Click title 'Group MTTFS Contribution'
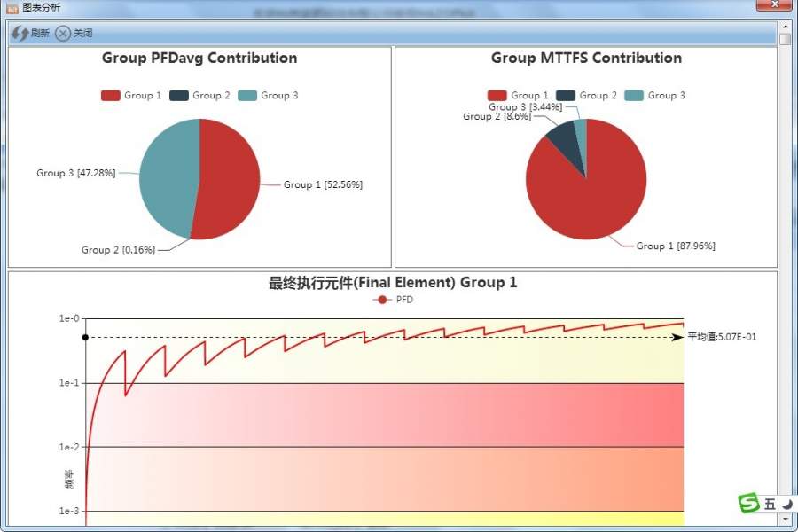Viewport: 798px width, 532px height. tap(586, 58)
